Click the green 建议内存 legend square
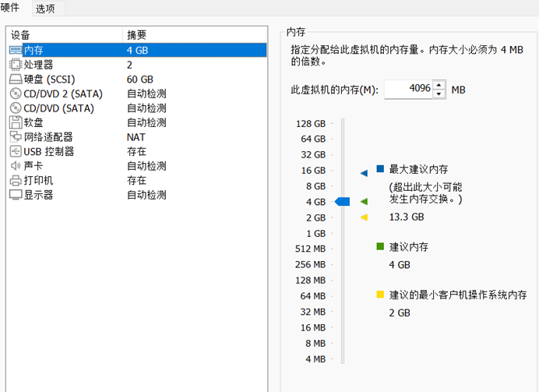 pyautogui.click(x=380, y=246)
